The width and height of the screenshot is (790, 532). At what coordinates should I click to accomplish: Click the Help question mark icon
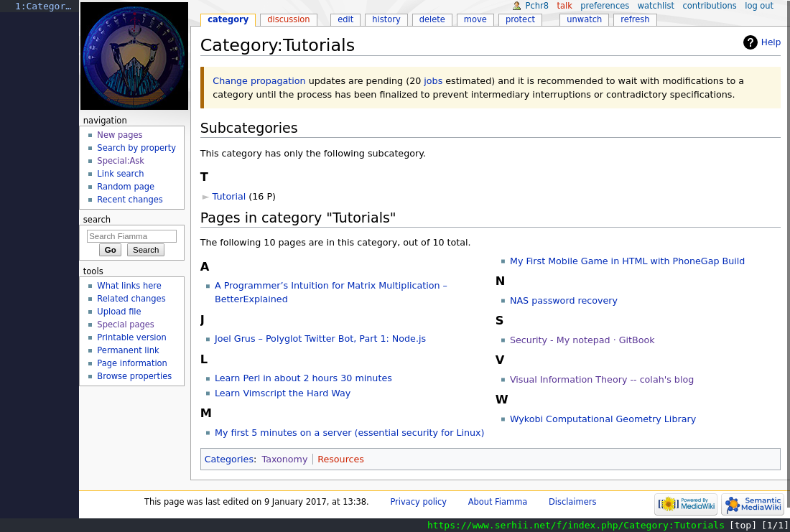tap(750, 42)
